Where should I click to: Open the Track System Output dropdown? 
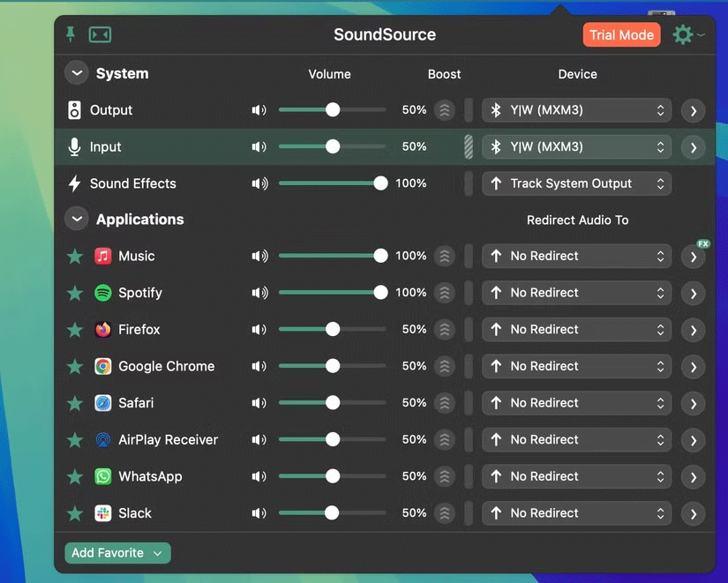(x=575, y=183)
